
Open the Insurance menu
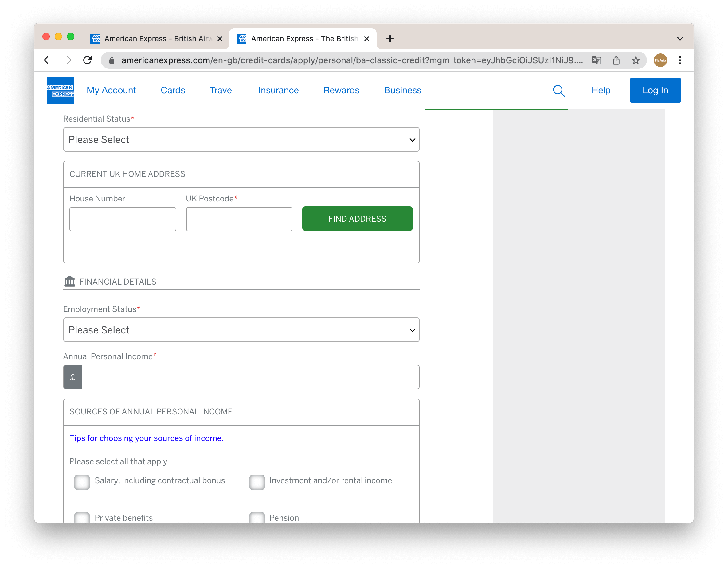tap(278, 90)
